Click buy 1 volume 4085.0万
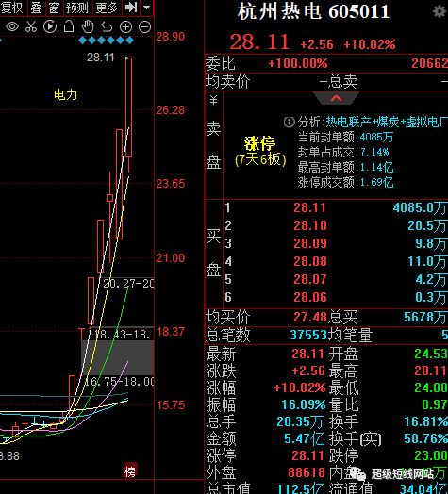448x494 pixels. (420, 208)
